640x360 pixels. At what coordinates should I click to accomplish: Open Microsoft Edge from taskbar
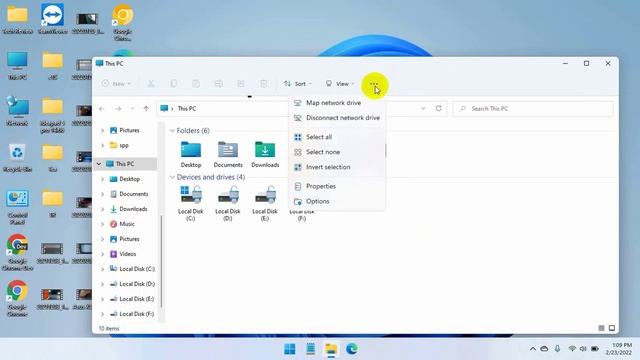pyautogui.click(x=352, y=349)
